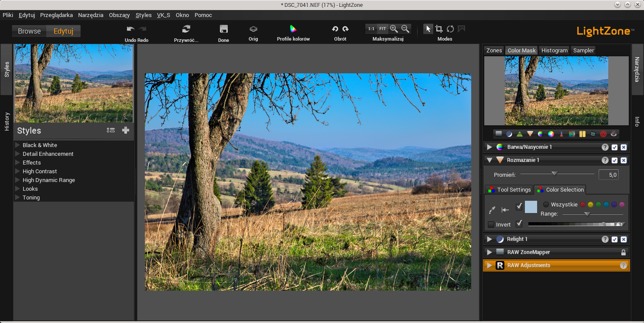This screenshot has width=644, height=323.
Task: Expand the Toning styles
Action: click(17, 197)
